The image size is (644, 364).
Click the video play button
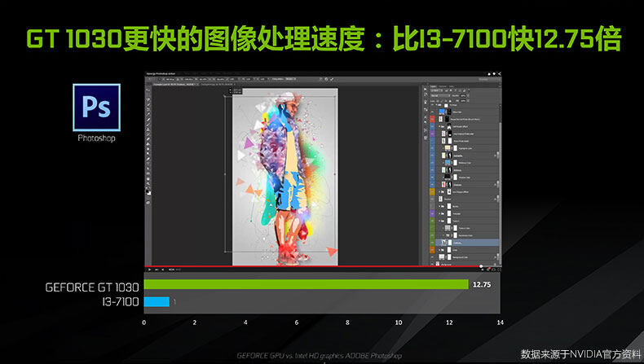(149, 270)
